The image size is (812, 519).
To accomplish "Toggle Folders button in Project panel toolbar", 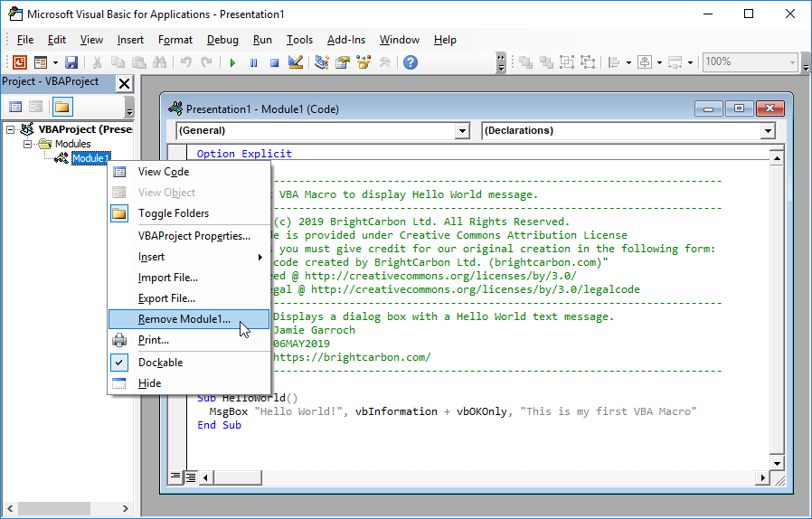I will coord(61,107).
